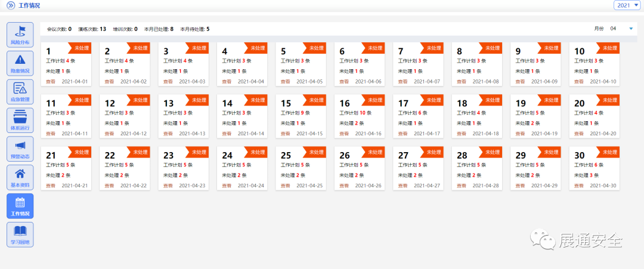The height and width of the screenshot is (269, 644).
Task: Click 工作计划 4 条 on day 18
Action: (472, 113)
